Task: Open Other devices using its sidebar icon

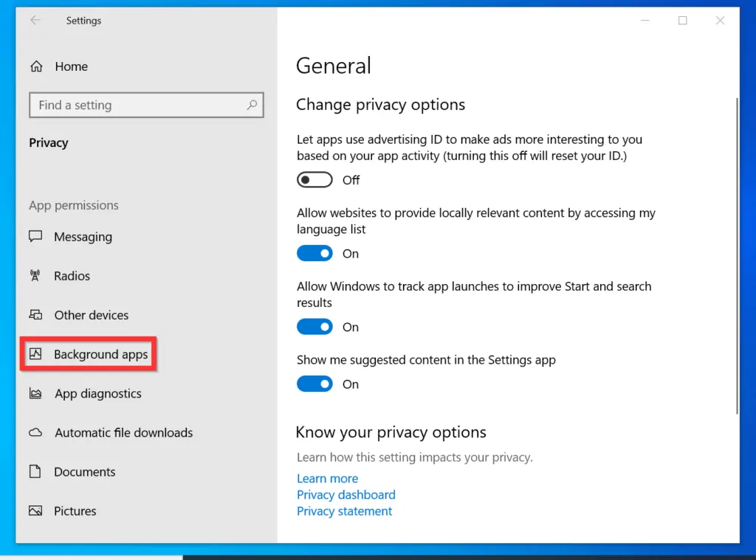Action: pos(35,315)
